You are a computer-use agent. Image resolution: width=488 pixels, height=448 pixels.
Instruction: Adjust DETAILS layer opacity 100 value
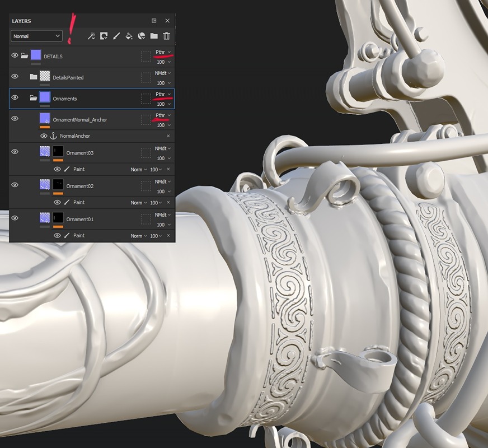[x=163, y=62]
